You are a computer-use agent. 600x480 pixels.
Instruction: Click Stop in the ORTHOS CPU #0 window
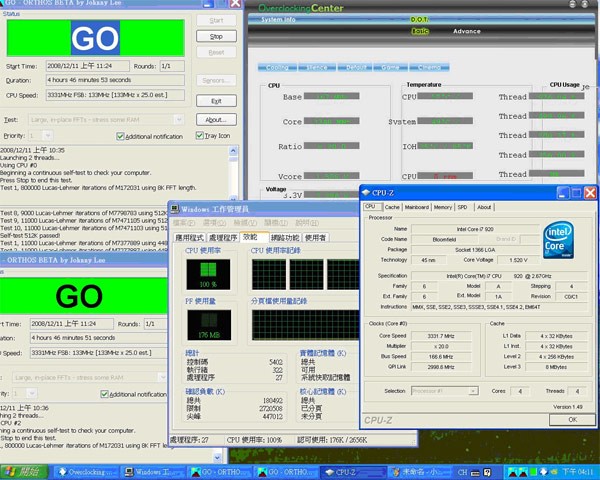coord(216,36)
